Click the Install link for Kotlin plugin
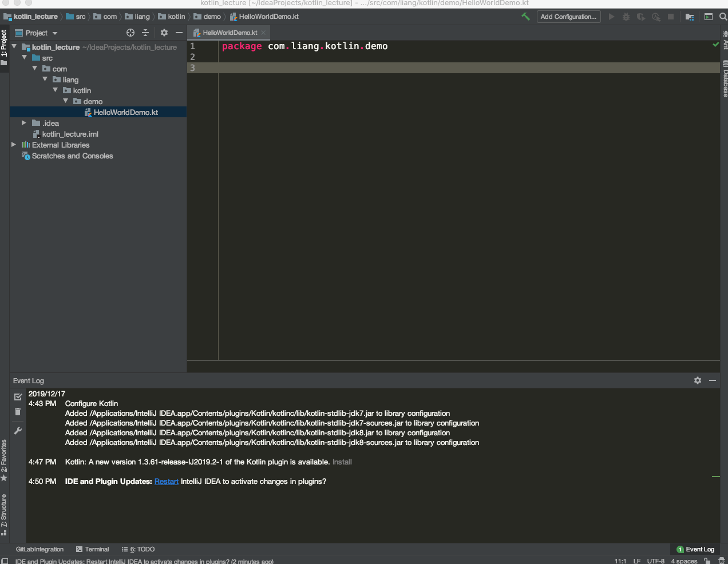The height and width of the screenshot is (564, 728). 342,462
